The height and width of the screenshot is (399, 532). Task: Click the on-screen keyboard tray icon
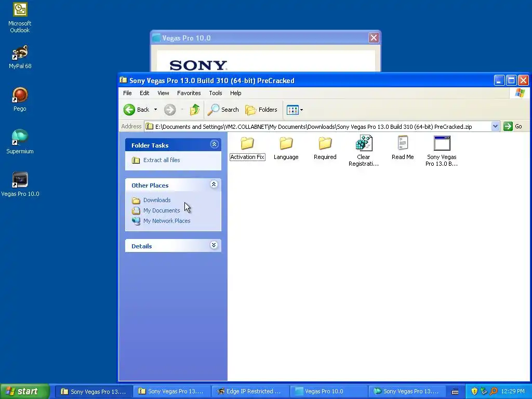455,392
